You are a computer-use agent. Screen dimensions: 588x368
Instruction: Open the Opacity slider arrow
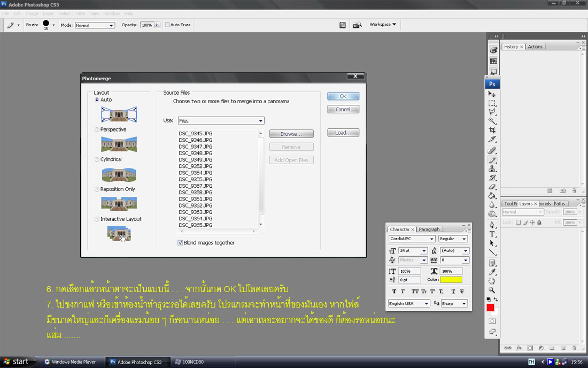[157, 25]
